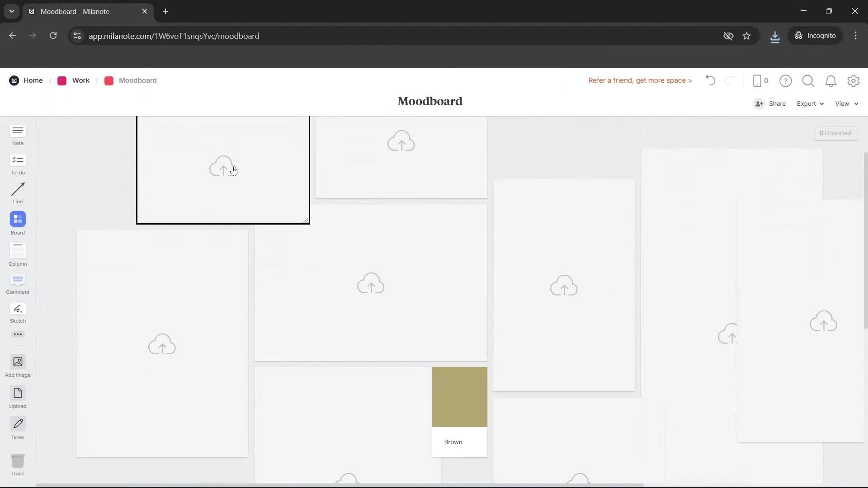Select the Brown color swatch

[x=459, y=397]
